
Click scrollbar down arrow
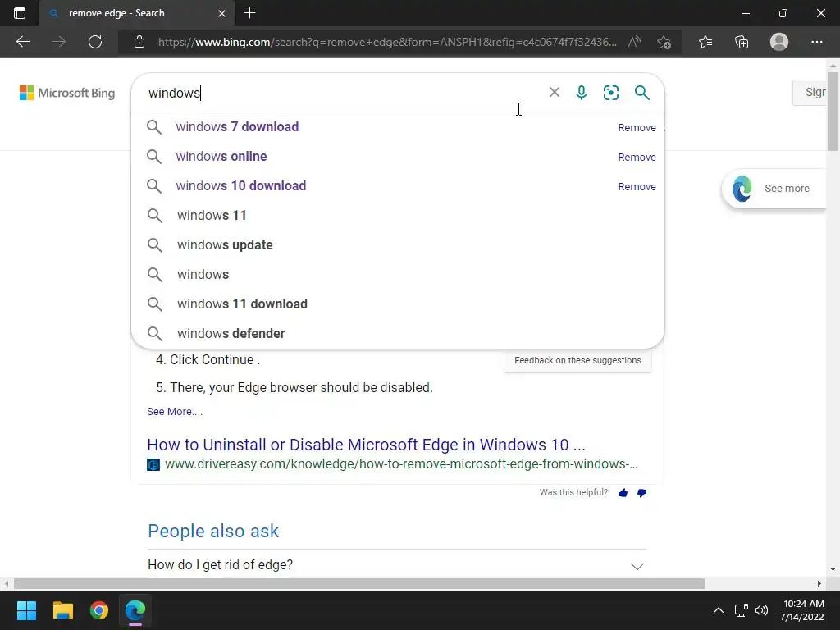(x=833, y=569)
